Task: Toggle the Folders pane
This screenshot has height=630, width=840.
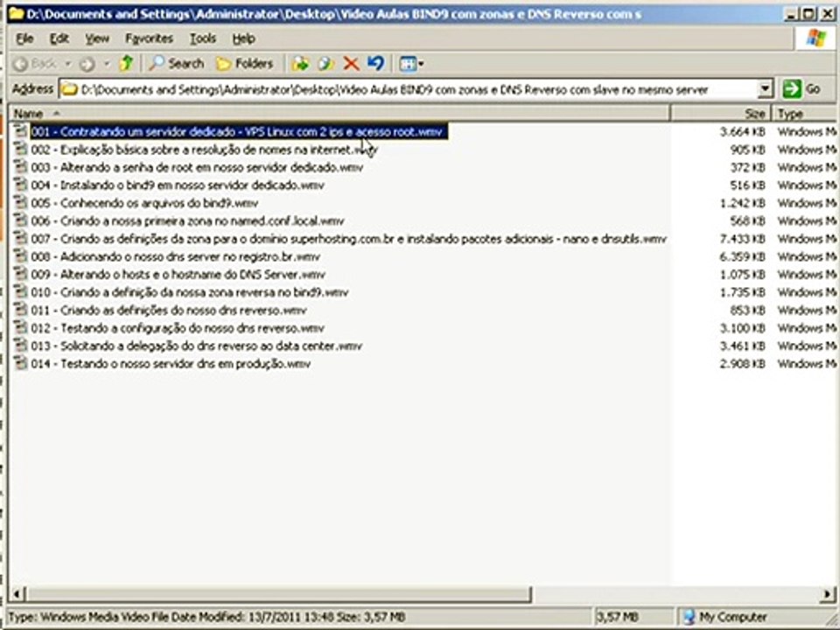Action: (245, 64)
